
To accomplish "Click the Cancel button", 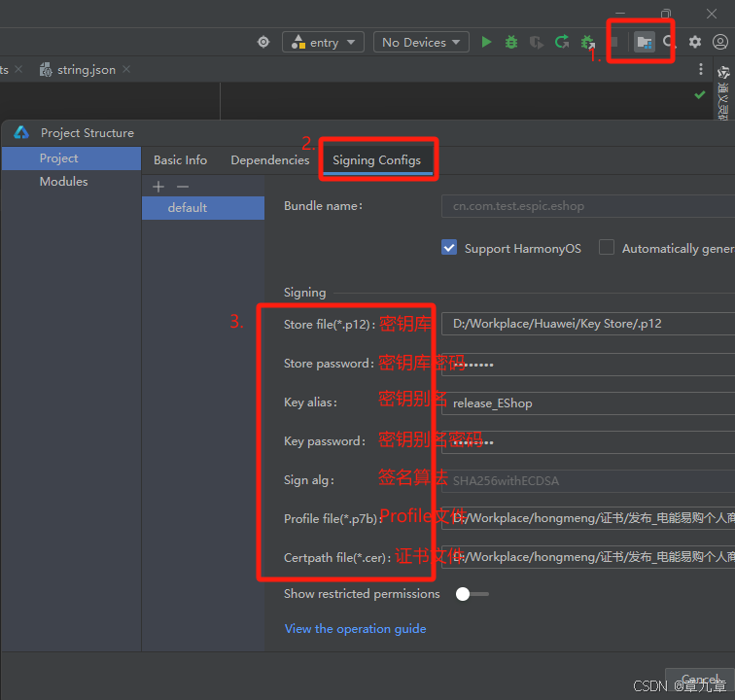I will click(x=699, y=679).
